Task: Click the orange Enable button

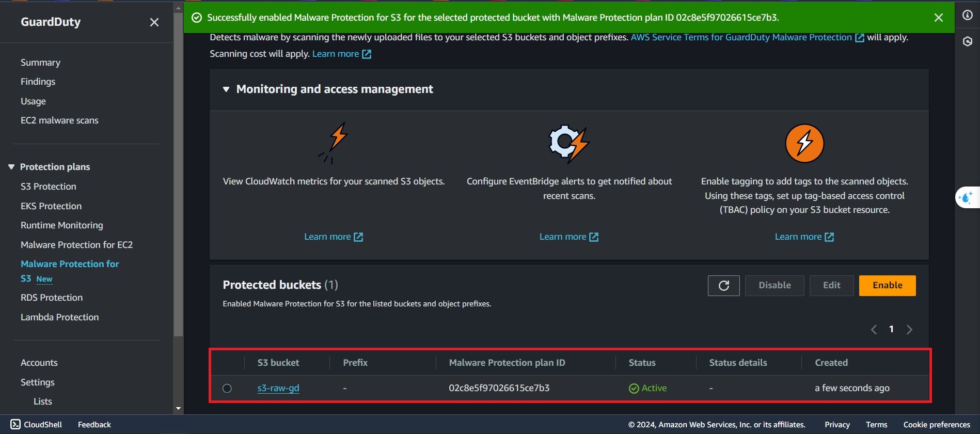Action: point(887,286)
